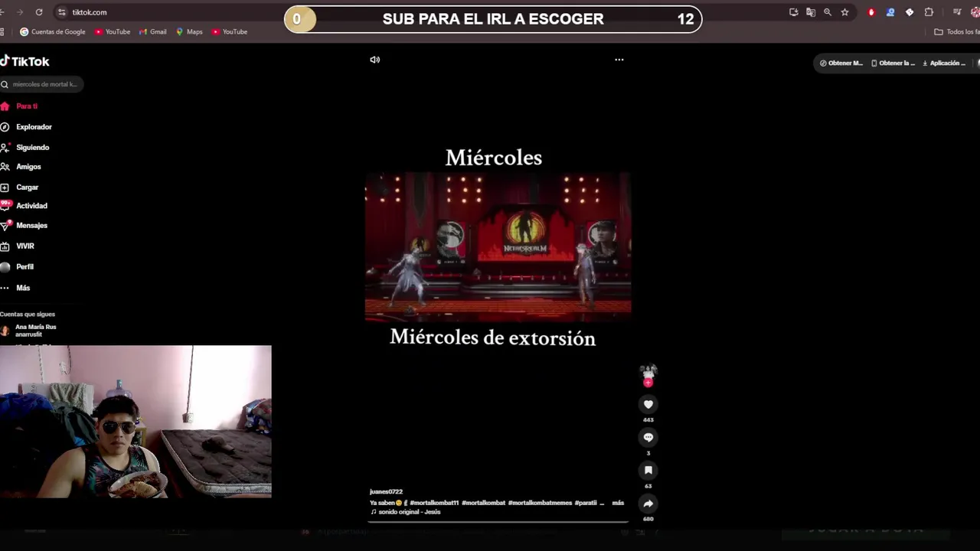
Task: Reload the page with refresh icon
Action: [x=39, y=12]
